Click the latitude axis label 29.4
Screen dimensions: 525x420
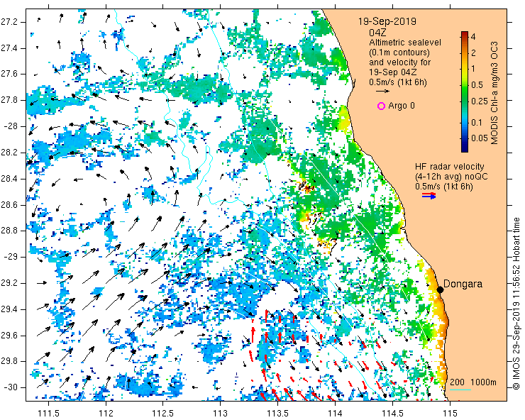[x=10, y=309]
